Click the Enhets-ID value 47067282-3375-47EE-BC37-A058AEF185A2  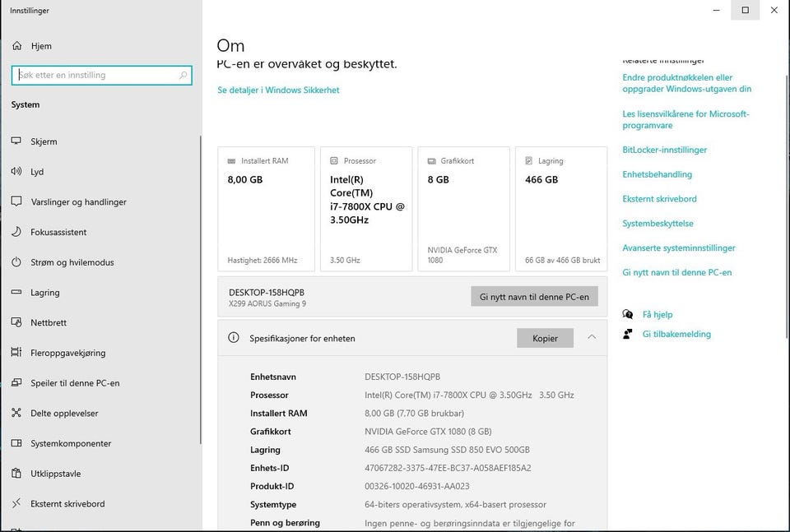tap(448, 468)
